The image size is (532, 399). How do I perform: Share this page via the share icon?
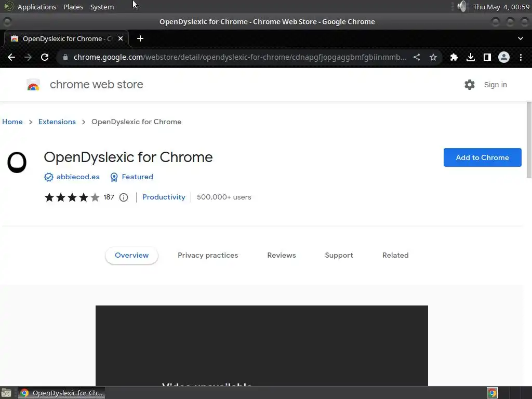pos(417,57)
